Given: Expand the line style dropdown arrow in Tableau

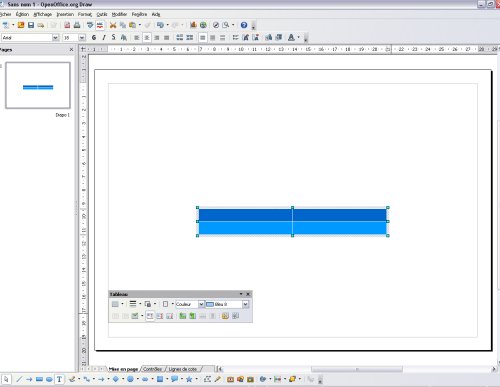Looking at the screenshot, I should click(140, 304).
